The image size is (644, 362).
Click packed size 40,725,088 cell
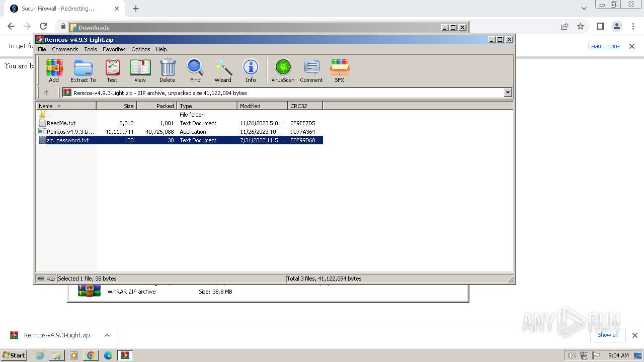[x=159, y=132]
